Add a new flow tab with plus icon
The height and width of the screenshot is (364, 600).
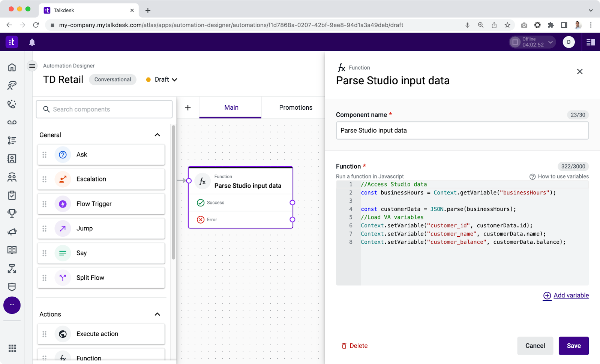click(x=188, y=108)
